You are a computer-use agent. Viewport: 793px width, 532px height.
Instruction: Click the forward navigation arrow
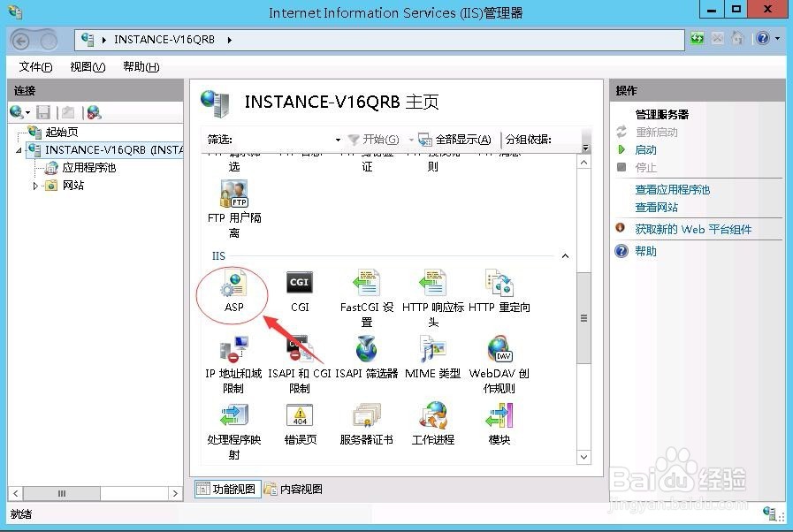49,41
